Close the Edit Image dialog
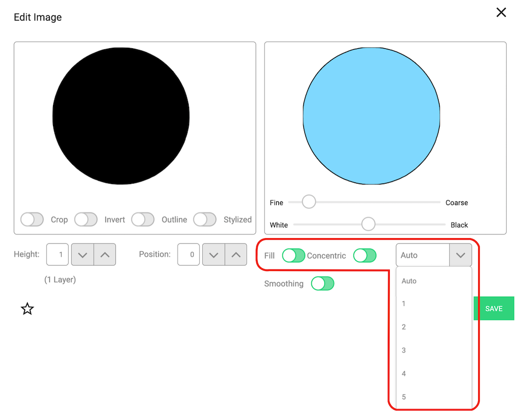Viewport: 524px width, 420px height. 501,13
